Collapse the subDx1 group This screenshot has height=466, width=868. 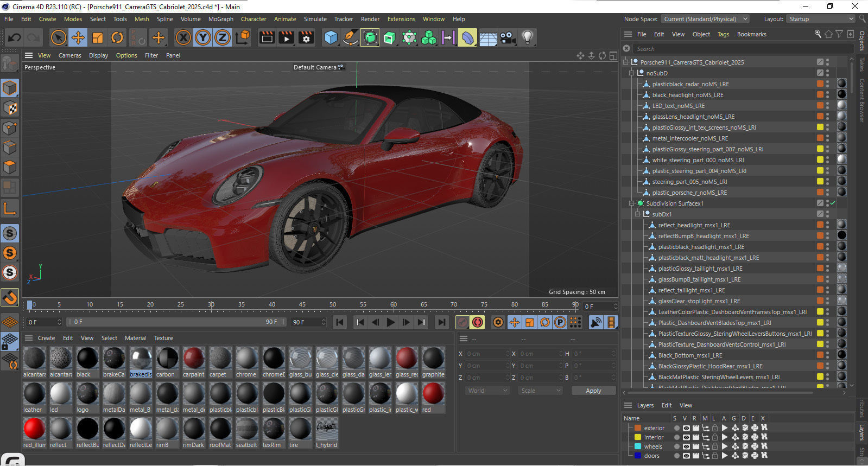tap(637, 214)
